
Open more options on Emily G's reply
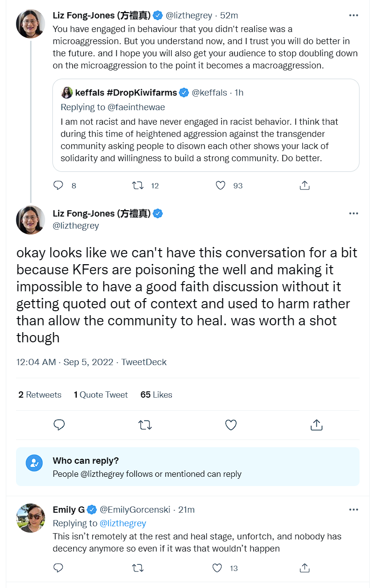coord(354,509)
